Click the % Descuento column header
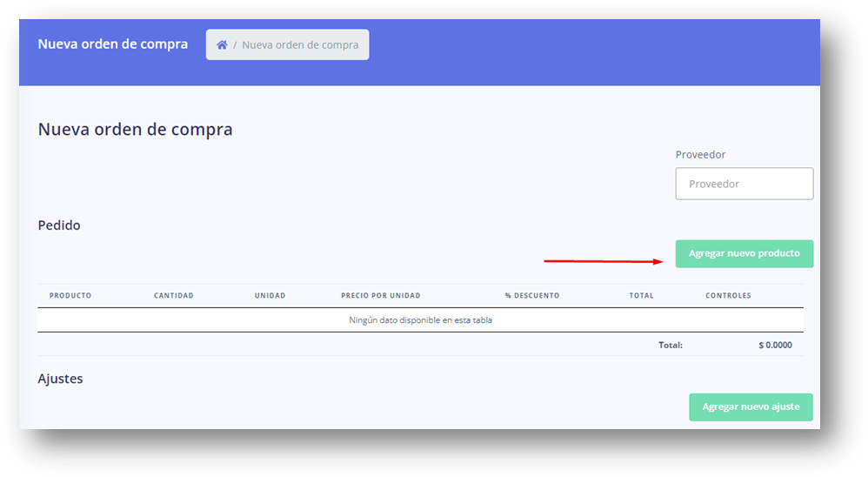The image size is (868, 477). pos(531,296)
